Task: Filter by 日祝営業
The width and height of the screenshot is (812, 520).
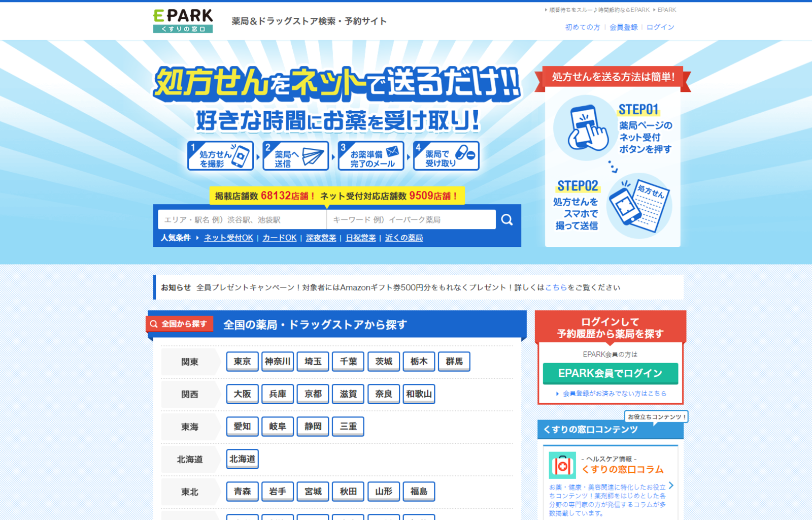Action: (x=361, y=238)
